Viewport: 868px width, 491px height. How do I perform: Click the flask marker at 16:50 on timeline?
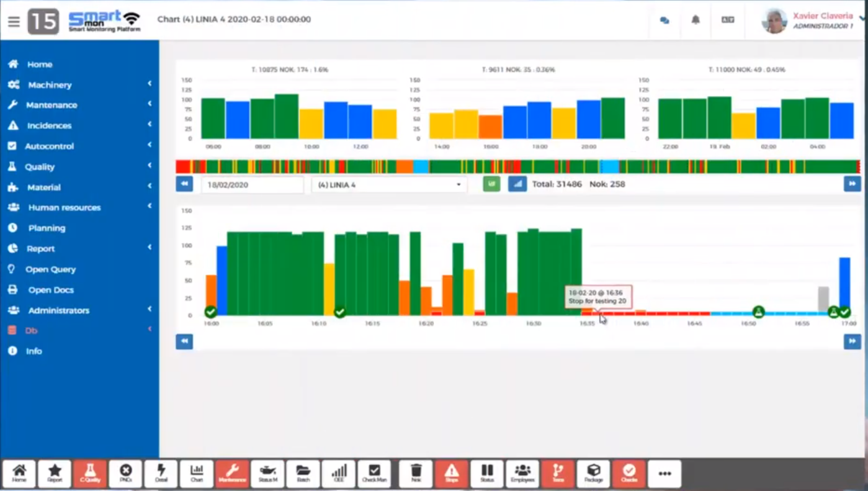tap(758, 312)
